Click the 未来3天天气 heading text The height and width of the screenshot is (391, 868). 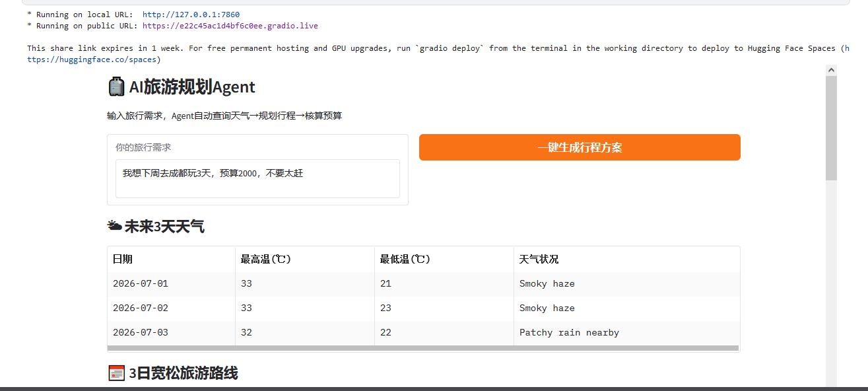pyautogui.click(x=164, y=227)
